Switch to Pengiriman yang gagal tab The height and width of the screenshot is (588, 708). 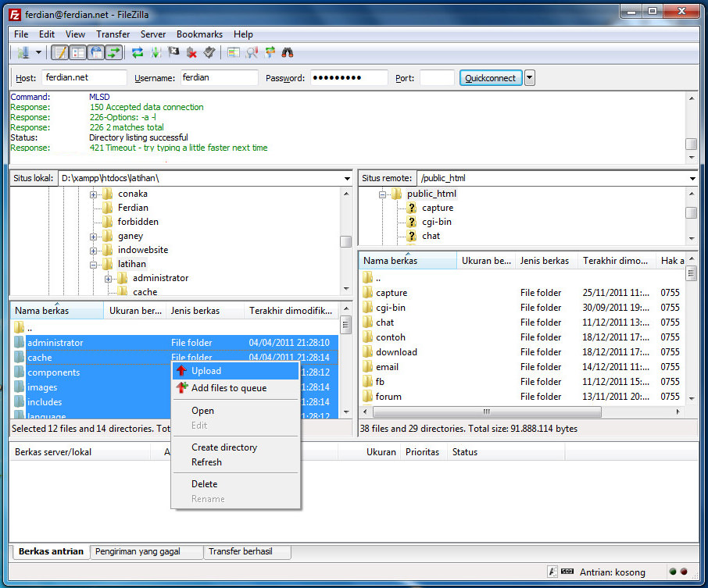click(146, 551)
